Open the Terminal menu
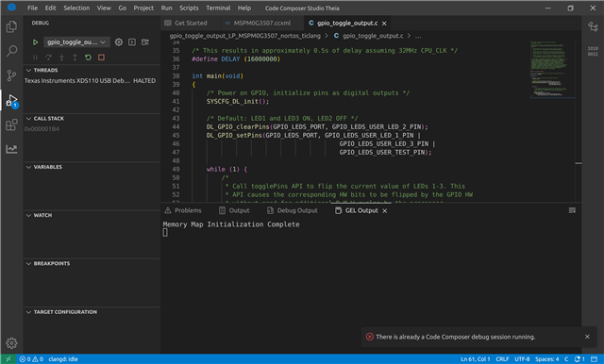This screenshot has height=364, width=604. [x=218, y=8]
